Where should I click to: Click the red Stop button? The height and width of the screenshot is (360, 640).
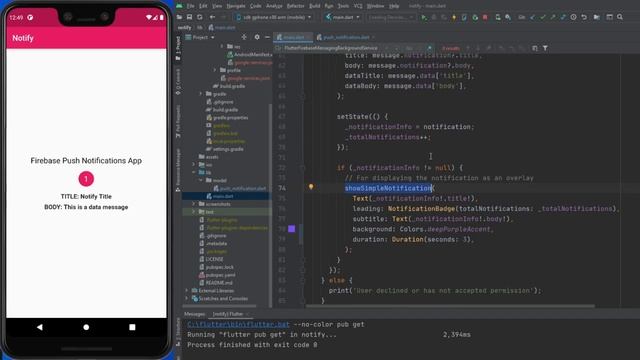pos(485,17)
